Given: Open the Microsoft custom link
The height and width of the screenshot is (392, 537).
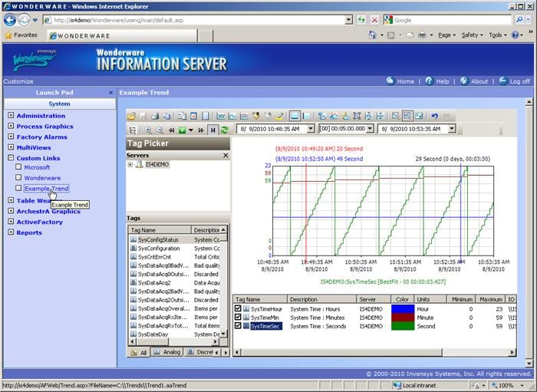Looking at the screenshot, I should click(x=37, y=167).
